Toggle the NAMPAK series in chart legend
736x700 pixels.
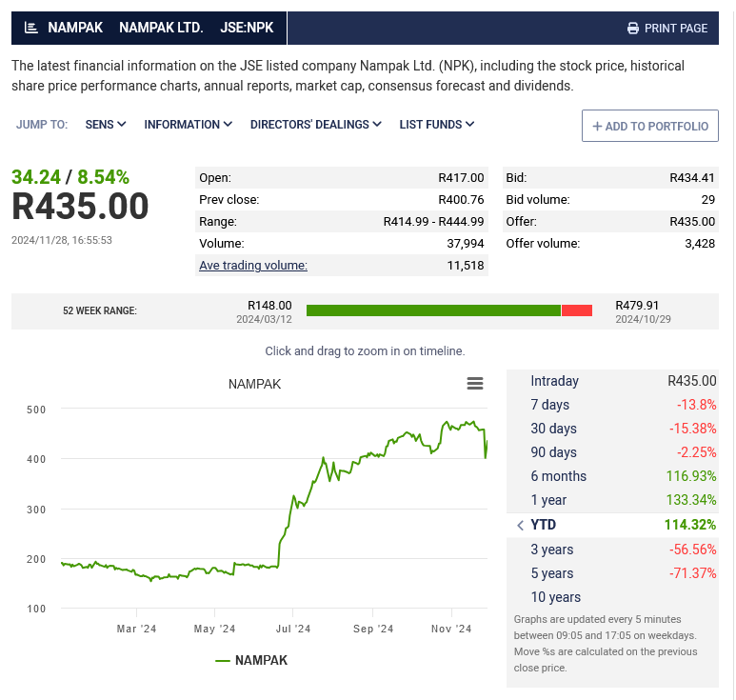(x=251, y=660)
